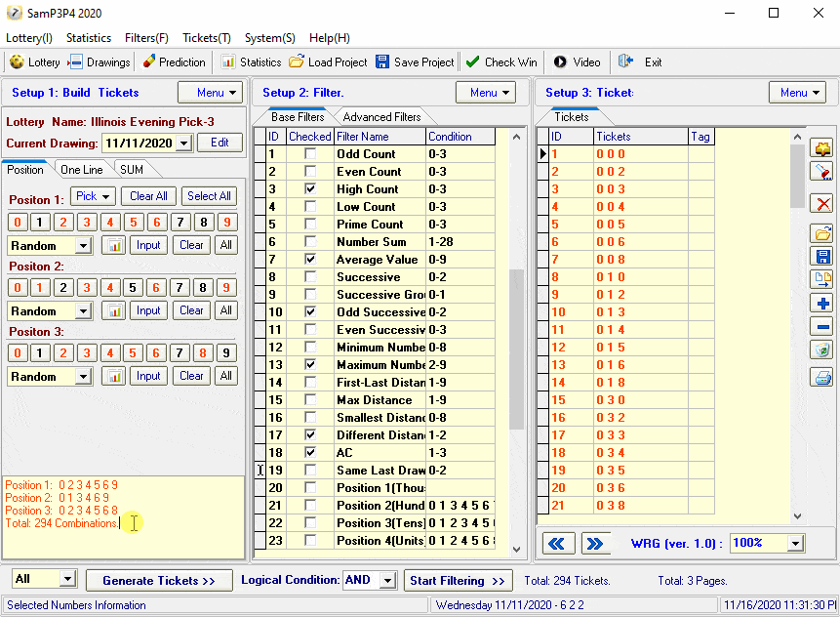
Task: Open the Position 1 Pick dropdown
Action: click(93, 196)
